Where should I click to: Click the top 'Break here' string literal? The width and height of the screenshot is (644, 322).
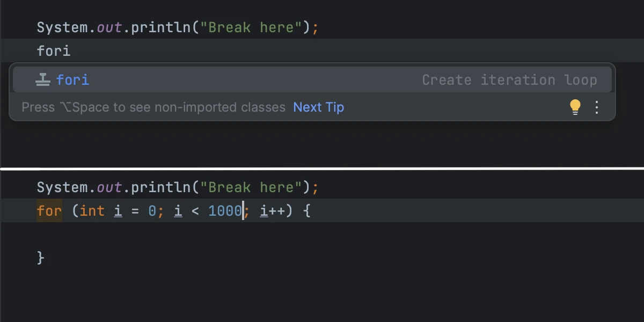[251, 27]
